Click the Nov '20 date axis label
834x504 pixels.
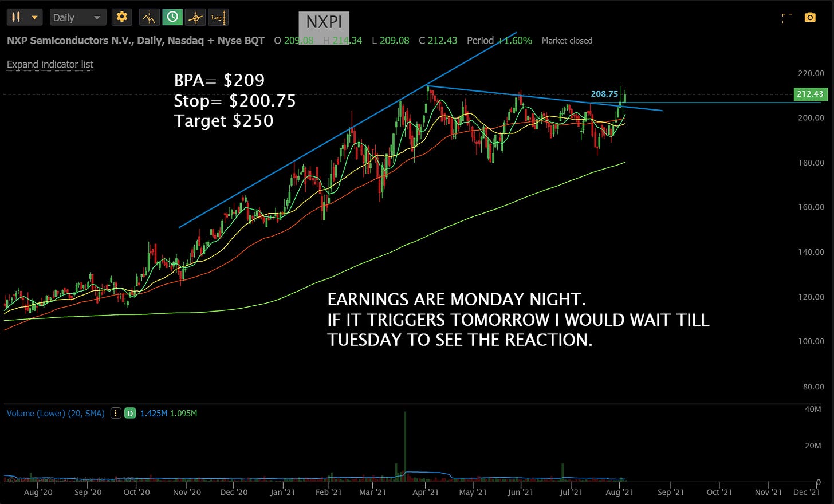tap(187, 492)
